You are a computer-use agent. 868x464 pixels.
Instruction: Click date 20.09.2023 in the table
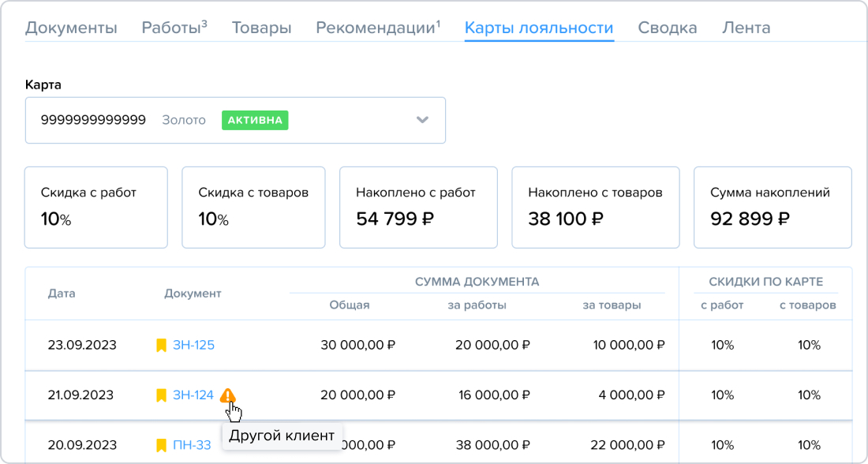pyautogui.click(x=82, y=445)
